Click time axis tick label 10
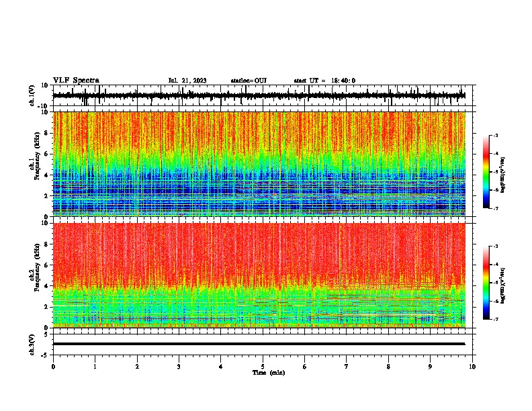This screenshot has width=532, height=411. [472, 367]
